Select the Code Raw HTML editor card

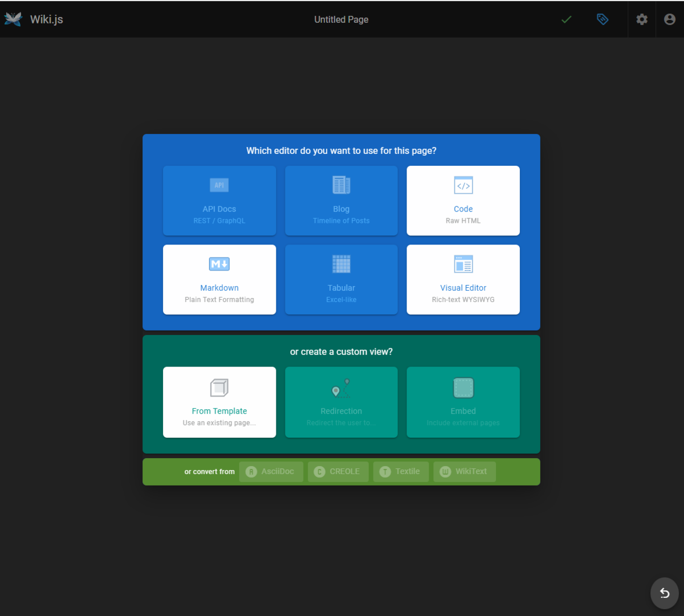463,201
